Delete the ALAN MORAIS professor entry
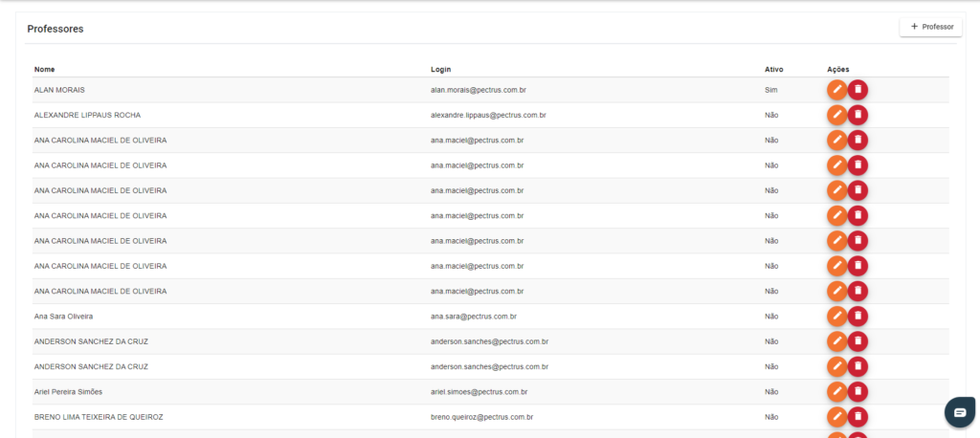The width and height of the screenshot is (980, 438). click(858, 90)
